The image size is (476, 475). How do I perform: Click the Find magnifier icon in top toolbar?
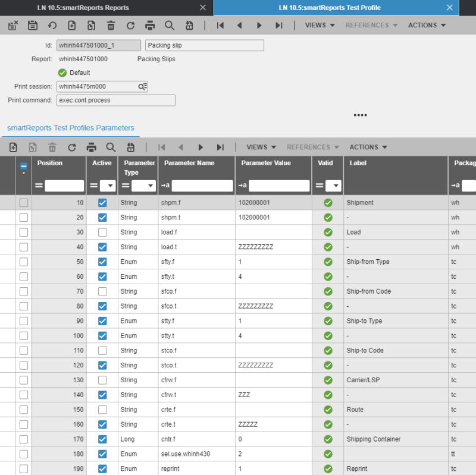[170, 26]
